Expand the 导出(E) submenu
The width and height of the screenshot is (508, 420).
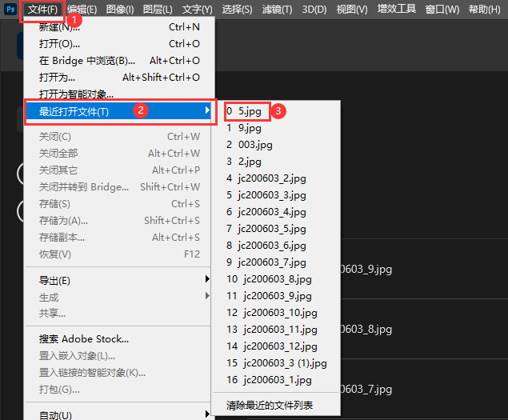[x=119, y=280]
